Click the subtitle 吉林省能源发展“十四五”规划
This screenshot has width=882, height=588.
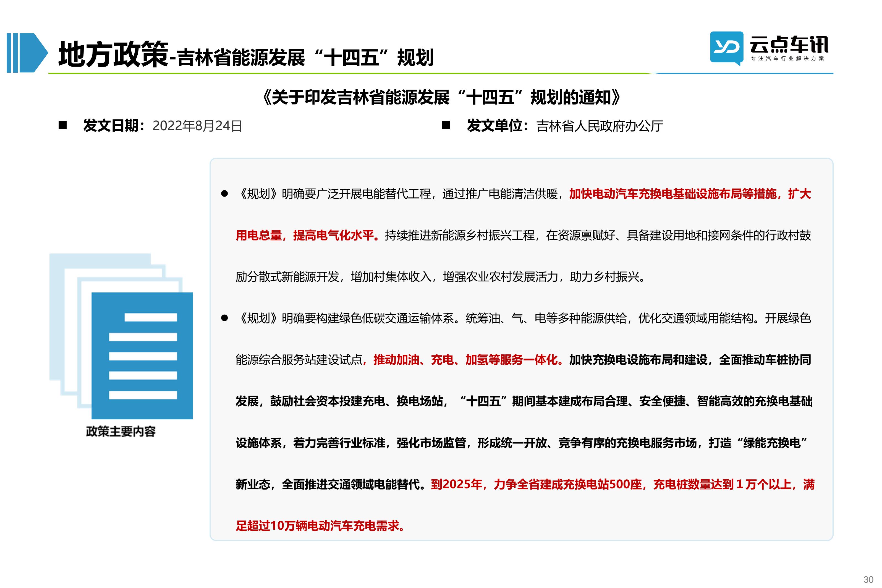305,58
